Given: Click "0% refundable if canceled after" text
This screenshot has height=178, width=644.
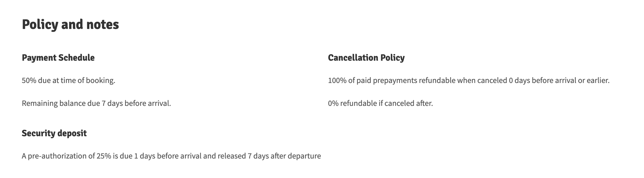Looking at the screenshot, I should click(380, 103).
